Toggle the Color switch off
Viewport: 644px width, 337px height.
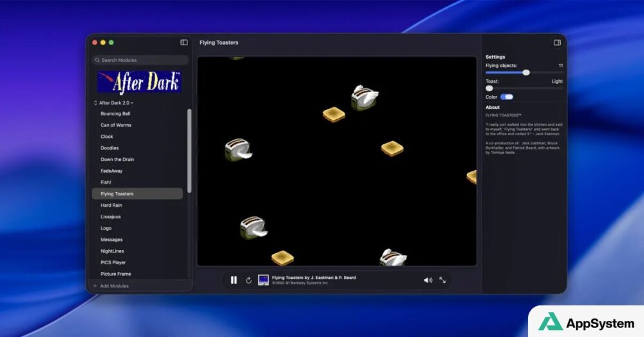click(507, 97)
